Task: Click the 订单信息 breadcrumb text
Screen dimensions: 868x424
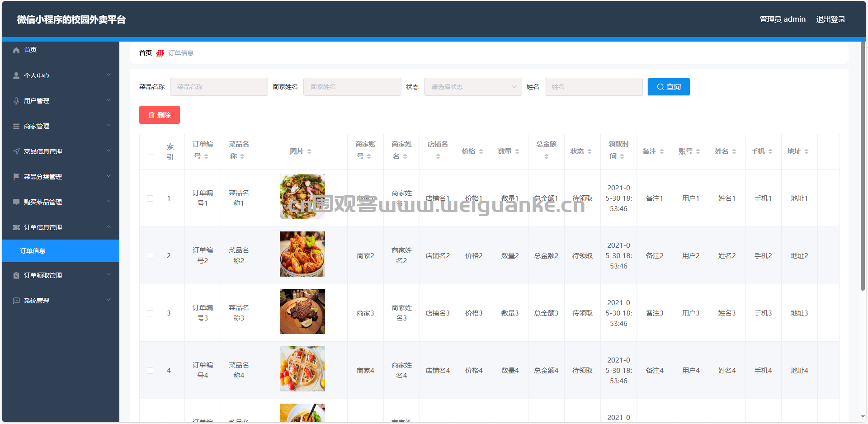Action: tap(181, 53)
